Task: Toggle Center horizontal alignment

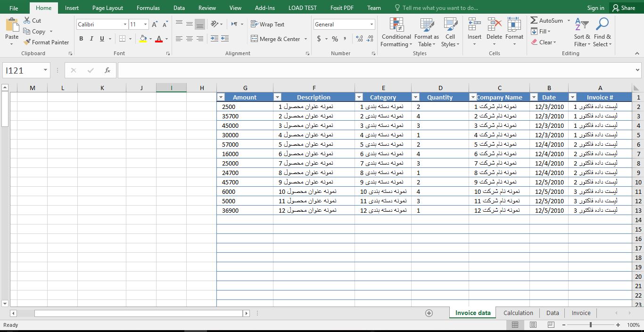Action: (190, 39)
